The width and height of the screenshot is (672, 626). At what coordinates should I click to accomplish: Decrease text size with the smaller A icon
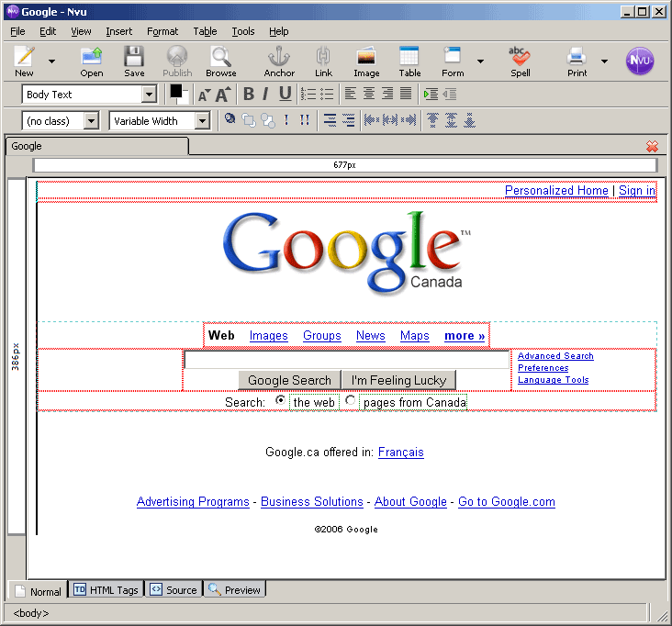[204, 95]
